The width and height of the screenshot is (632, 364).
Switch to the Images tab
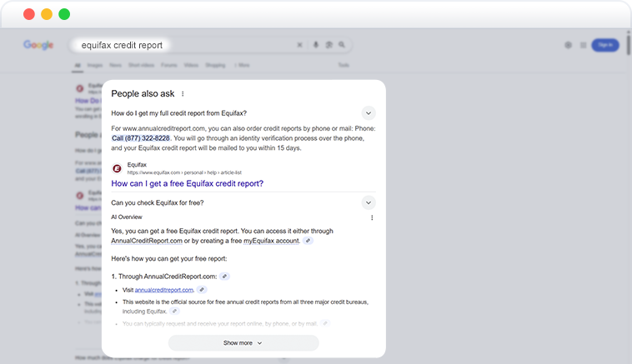[95, 65]
